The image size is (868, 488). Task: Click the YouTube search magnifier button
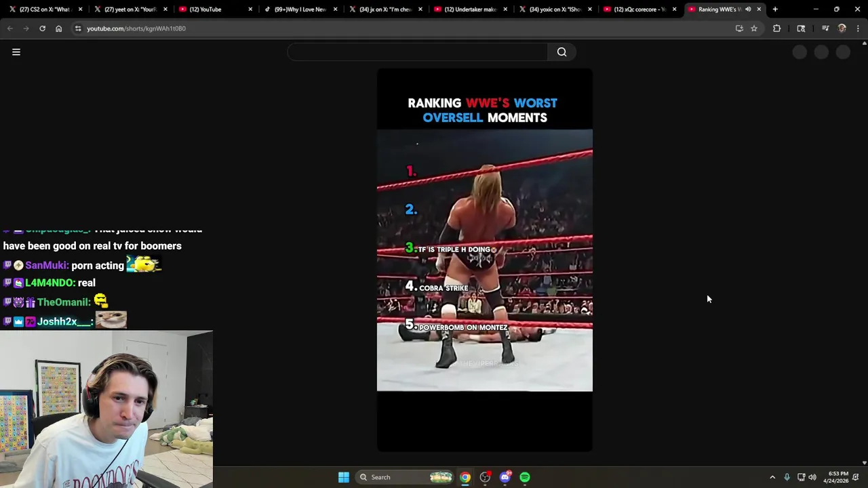pyautogui.click(x=561, y=52)
